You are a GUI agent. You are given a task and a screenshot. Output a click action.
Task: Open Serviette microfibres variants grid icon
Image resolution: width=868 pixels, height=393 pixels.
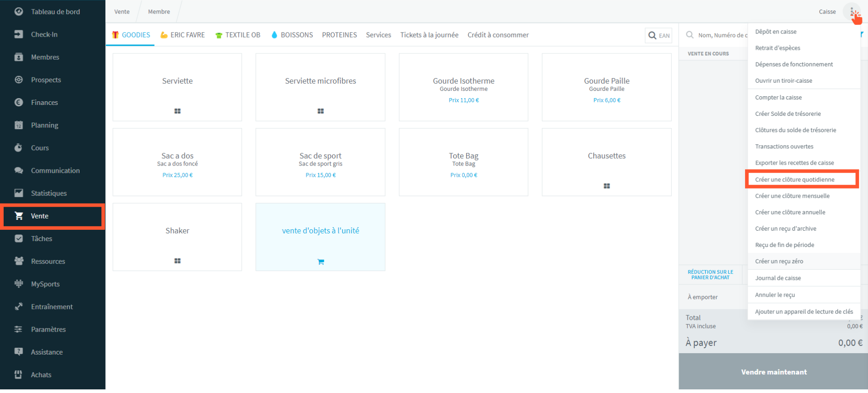(321, 111)
